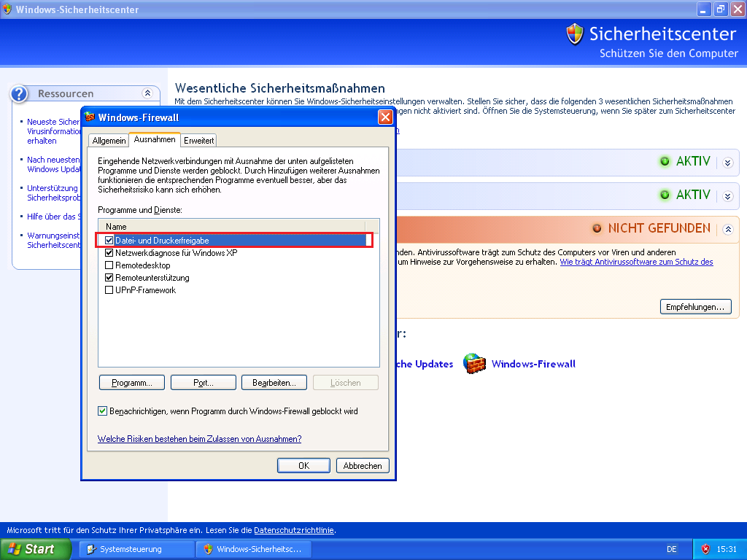Screen dimensions: 747x560
Task: Click the Systemsteuerung taskbar icon
Action: tap(91, 549)
